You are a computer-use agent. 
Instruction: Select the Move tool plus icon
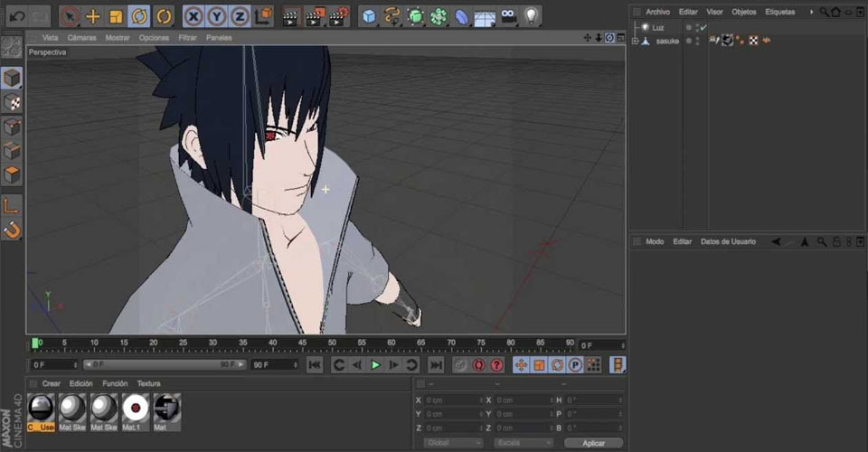tap(93, 16)
